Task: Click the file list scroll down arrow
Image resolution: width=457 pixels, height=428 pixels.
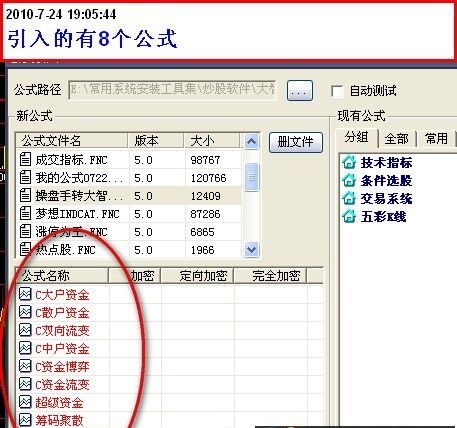Action: click(251, 249)
